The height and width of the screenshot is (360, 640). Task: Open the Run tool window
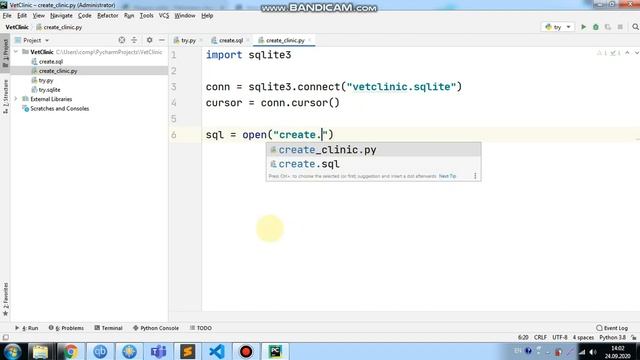(x=27, y=328)
